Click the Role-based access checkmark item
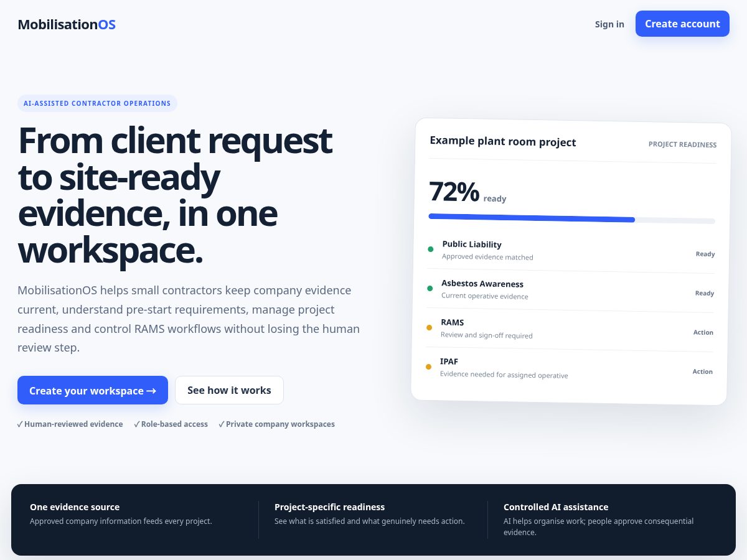The width and height of the screenshot is (747, 560). (171, 424)
